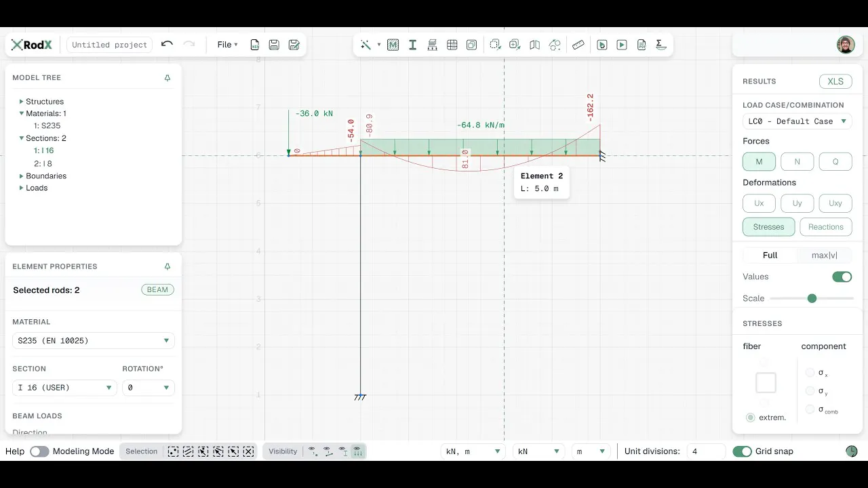This screenshot has height=488, width=868.
Task: Open the kN, m units dropdown
Action: click(x=473, y=451)
